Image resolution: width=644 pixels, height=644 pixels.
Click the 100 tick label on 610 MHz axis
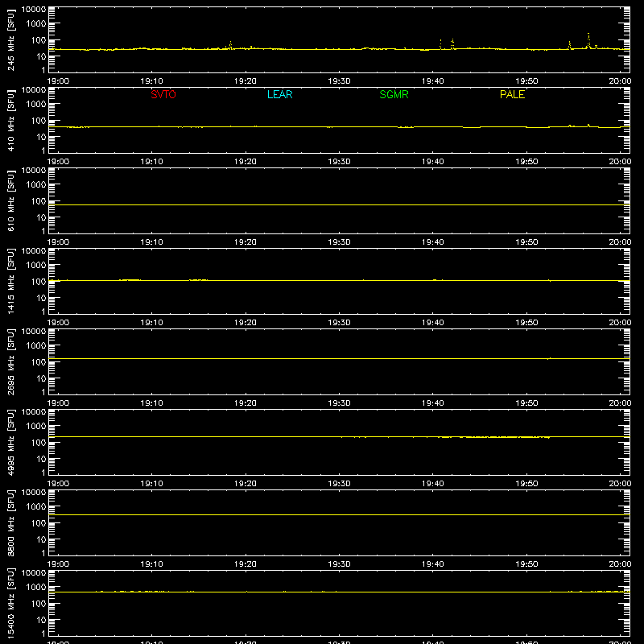pos(39,201)
